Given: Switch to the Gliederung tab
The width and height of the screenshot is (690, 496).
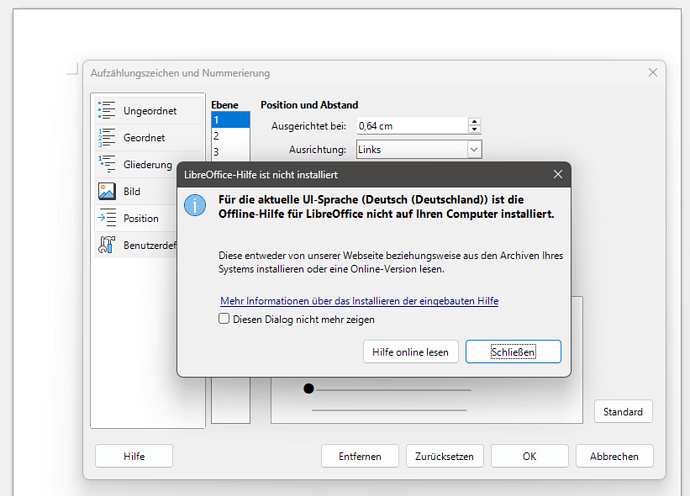Looking at the screenshot, I should 136,164.
